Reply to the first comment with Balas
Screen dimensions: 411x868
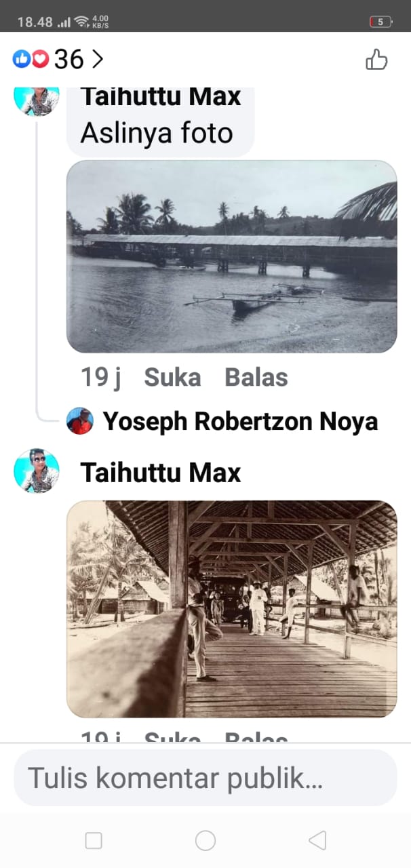tap(256, 378)
